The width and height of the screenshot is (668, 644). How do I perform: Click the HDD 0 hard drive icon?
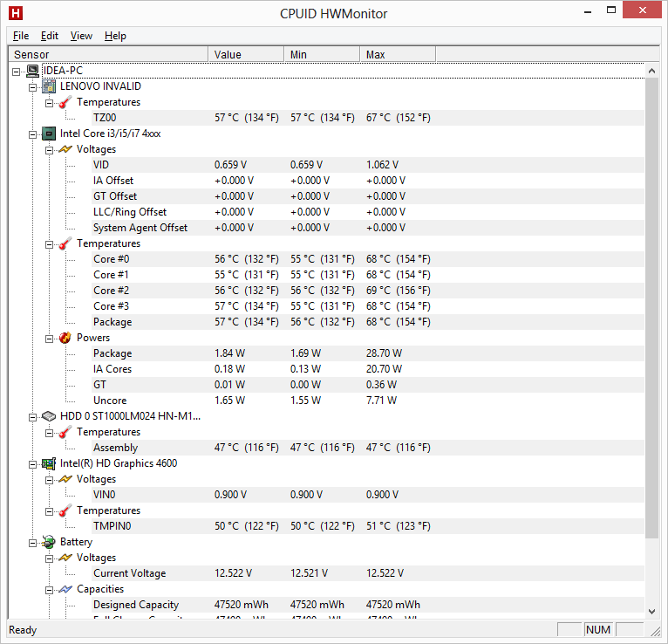tap(49, 416)
